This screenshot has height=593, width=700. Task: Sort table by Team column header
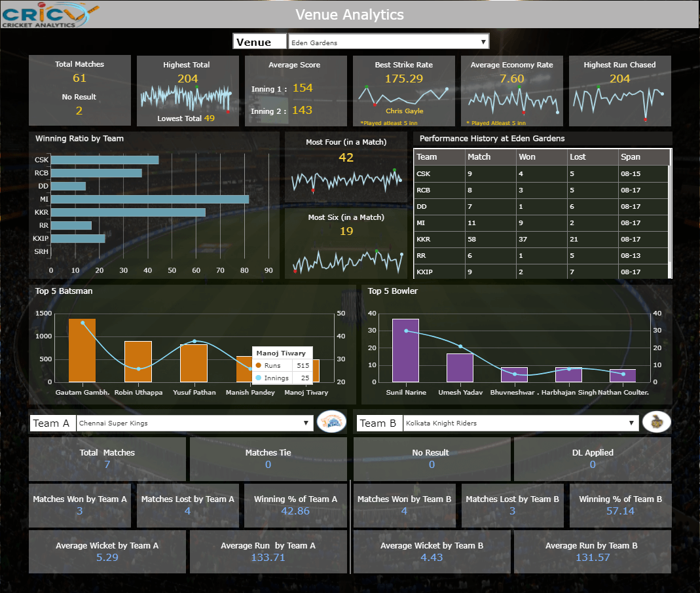pos(439,157)
